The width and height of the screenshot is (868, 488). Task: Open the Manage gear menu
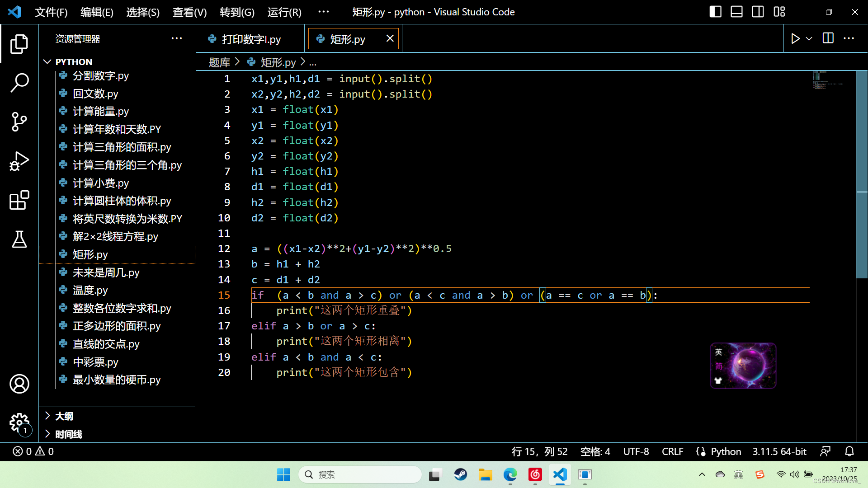[19, 423]
